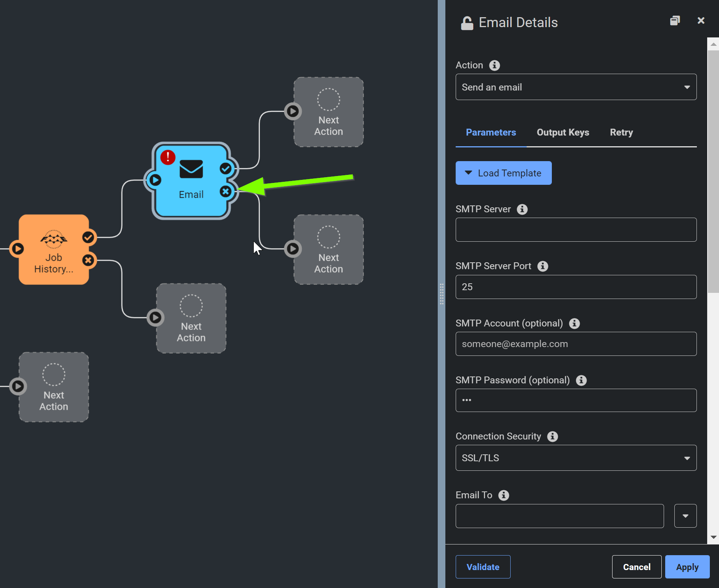Focus the SMTP Server input field
The image size is (719, 588).
click(576, 229)
